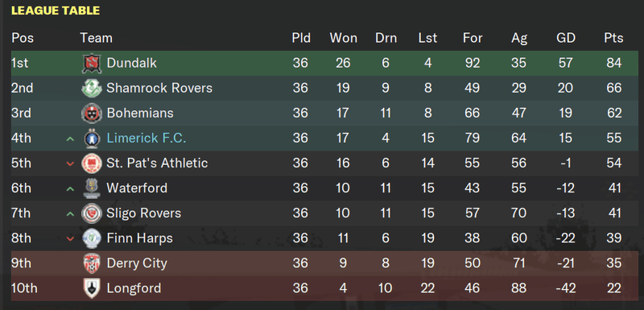
Task: Click the Derry City club badge
Action: 92,263
